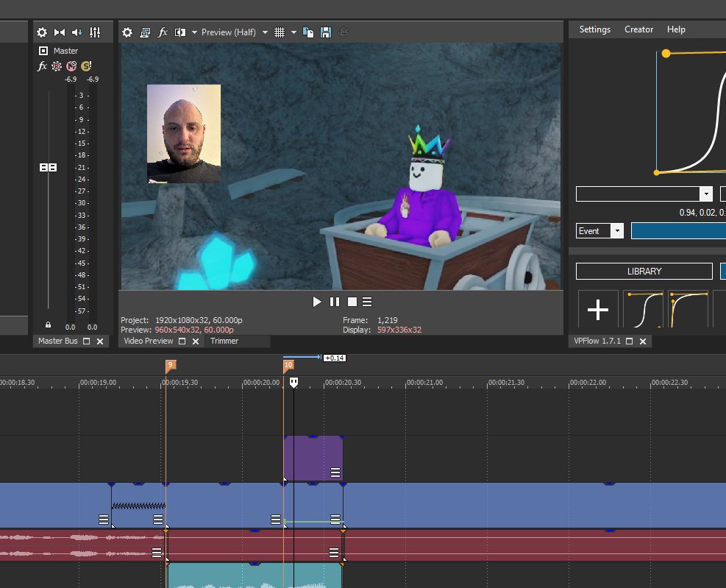Open the Preview (Half) quality menu
The image size is (726, 588).
point(235,32)
